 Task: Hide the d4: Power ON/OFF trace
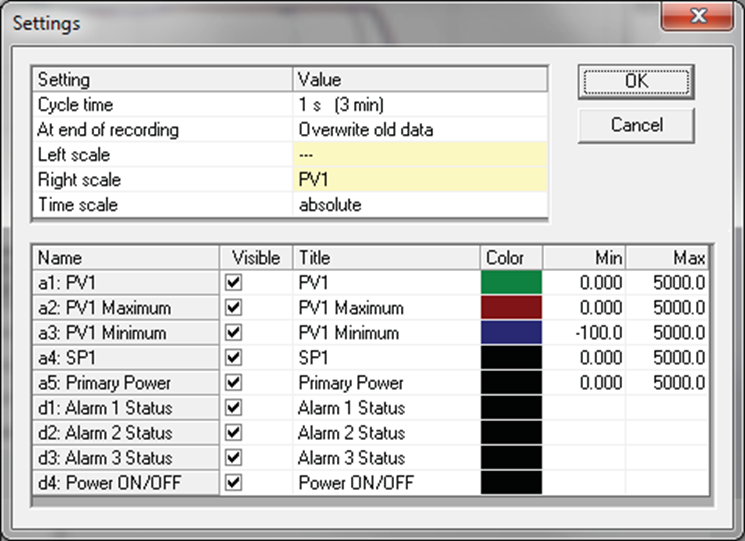pos(233,483)
